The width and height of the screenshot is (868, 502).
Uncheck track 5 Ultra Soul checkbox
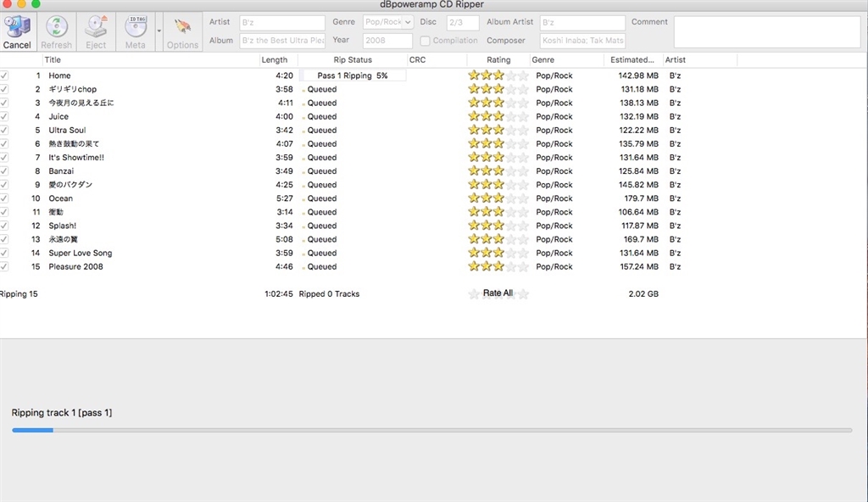tap(4, 131)
